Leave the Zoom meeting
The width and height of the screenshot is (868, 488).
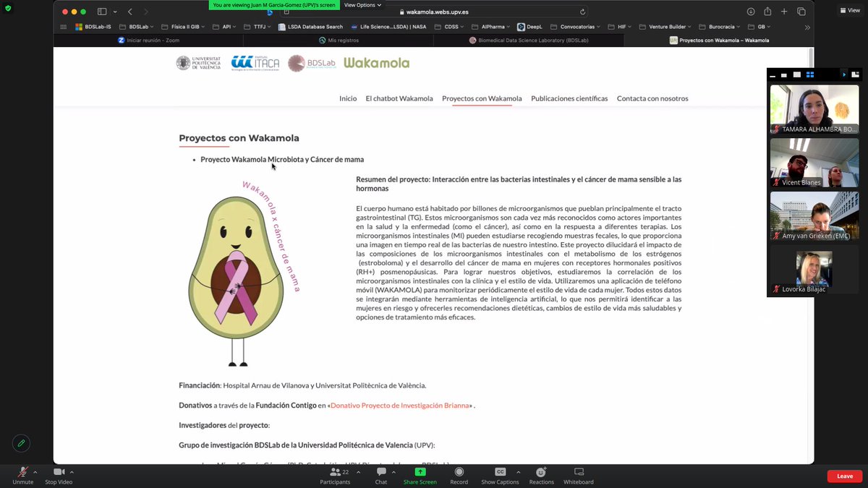tap(845, 476)
